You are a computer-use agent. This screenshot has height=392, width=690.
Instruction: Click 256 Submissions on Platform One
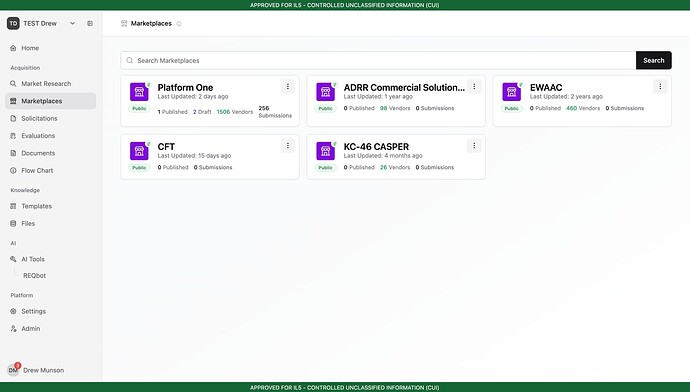point(275,112)
